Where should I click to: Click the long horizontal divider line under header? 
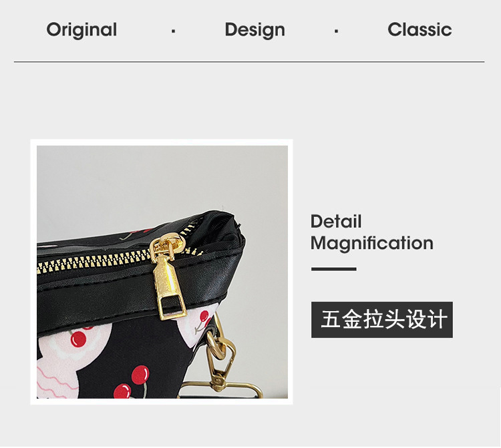249,61
